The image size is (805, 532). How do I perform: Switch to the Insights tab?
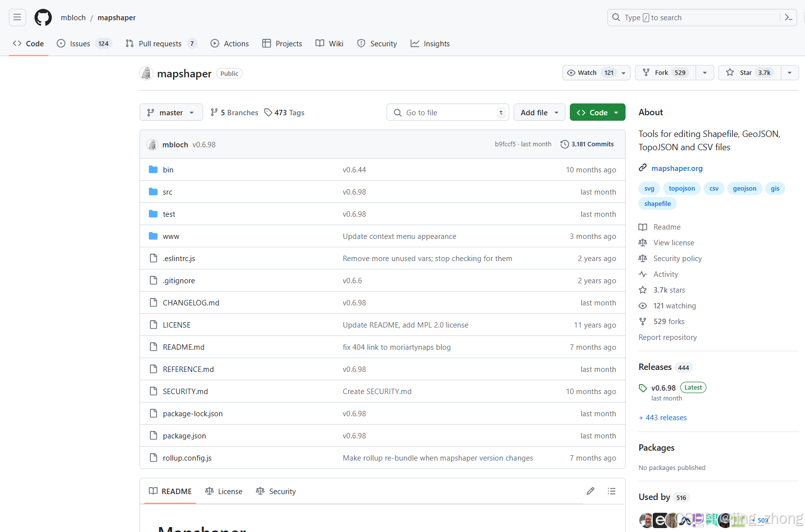point(430,44)
